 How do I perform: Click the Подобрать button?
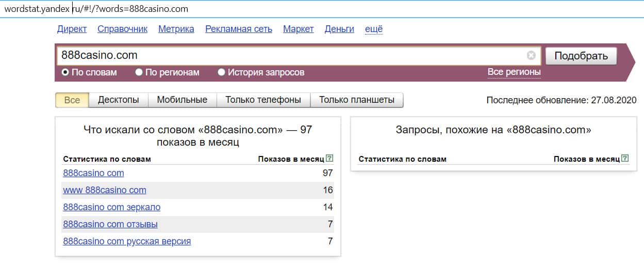[581, 56]
